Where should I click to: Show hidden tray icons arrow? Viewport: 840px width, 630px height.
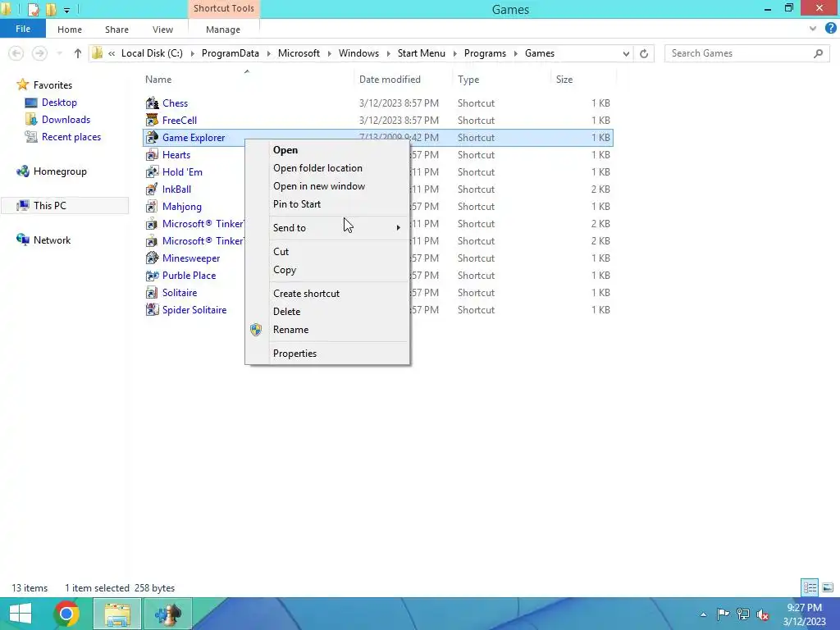(703, 614)
